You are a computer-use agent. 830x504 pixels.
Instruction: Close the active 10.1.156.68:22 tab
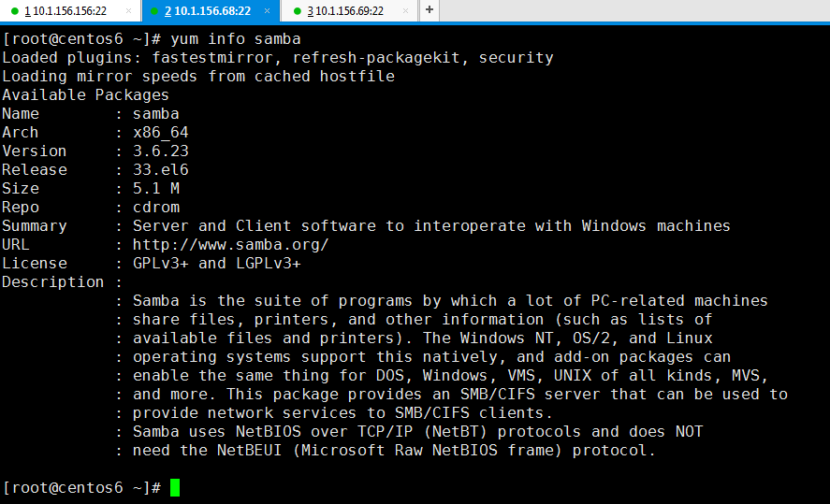tap(267, 11)
